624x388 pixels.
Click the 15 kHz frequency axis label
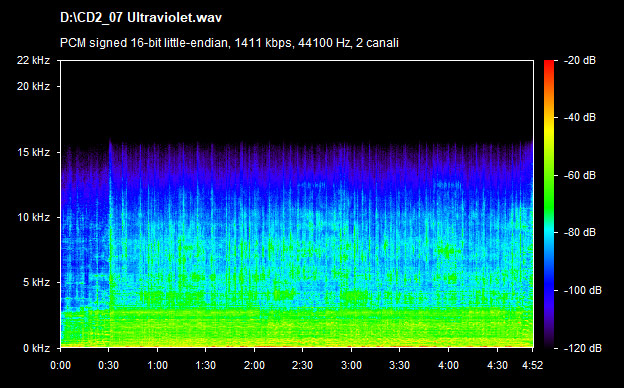click(34, 152)
